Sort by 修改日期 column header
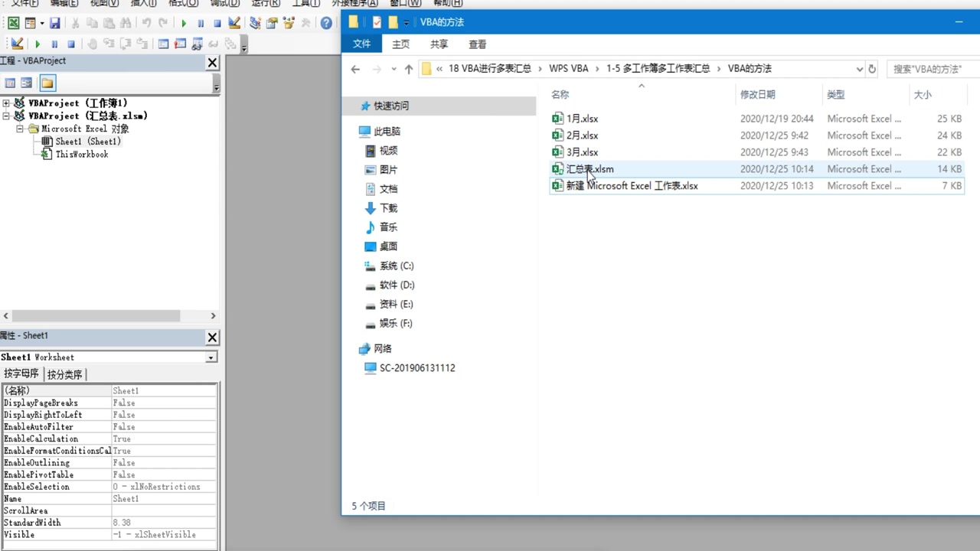980x551 pixels. 757,95
